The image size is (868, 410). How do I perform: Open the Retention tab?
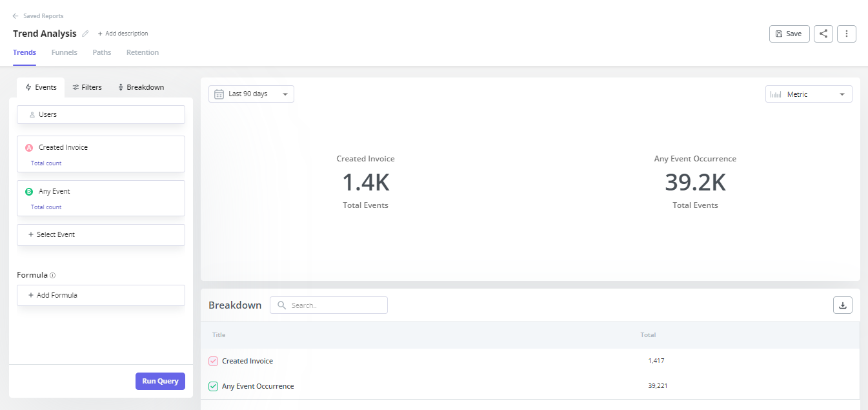tap(143, 52)
